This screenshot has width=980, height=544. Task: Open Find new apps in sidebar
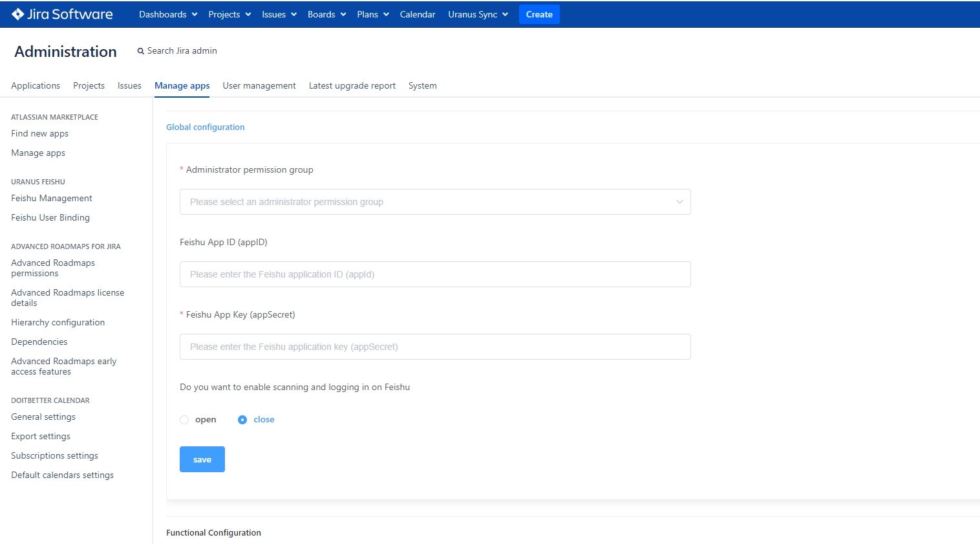coord(39,133)
